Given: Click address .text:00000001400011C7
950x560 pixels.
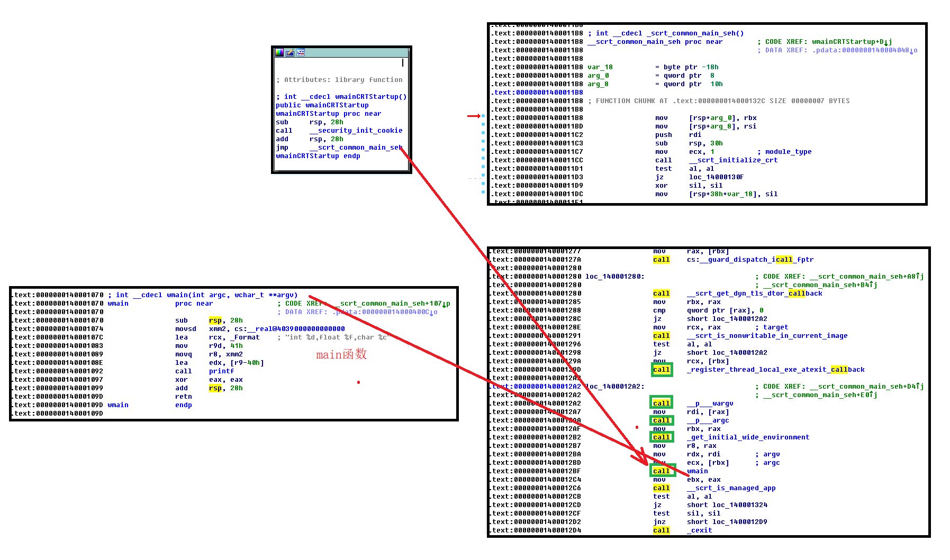Looking at the screenshot, I should click(x=537, y=152).
